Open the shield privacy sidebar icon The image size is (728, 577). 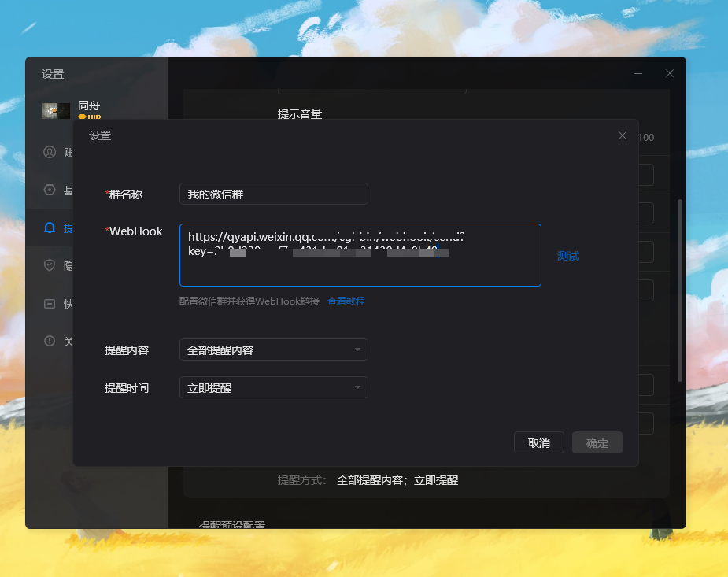click(50, 265)
